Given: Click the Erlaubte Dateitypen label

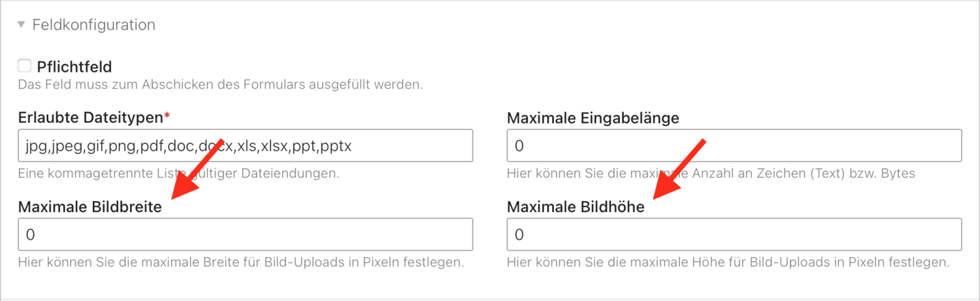Looking at the screenshot, I should (90, 118).
